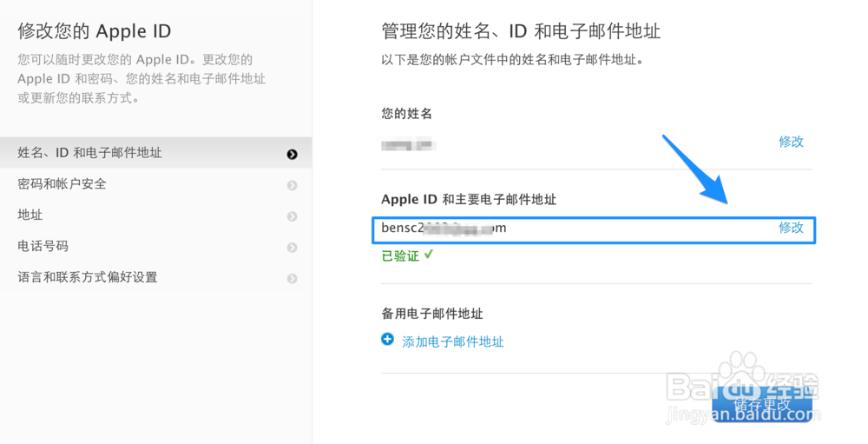Click the 修改您的 Apple ID heading

coord(95,32)
